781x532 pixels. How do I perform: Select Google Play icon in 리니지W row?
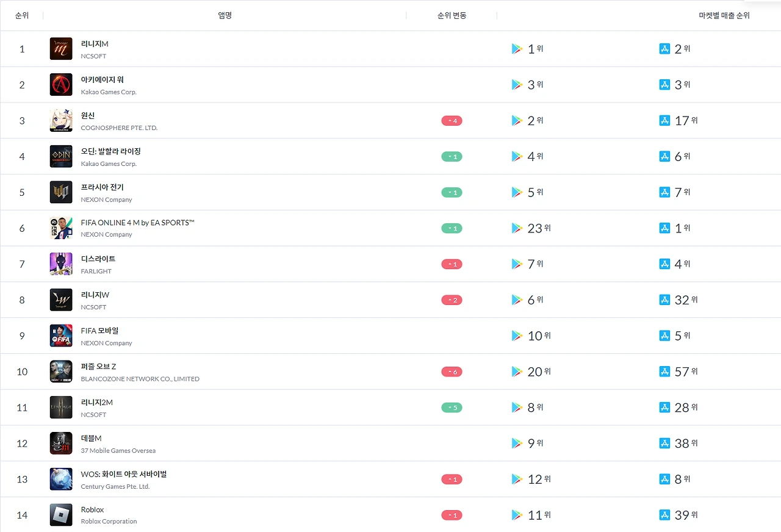pyautogui.click(x=517, y=300)
